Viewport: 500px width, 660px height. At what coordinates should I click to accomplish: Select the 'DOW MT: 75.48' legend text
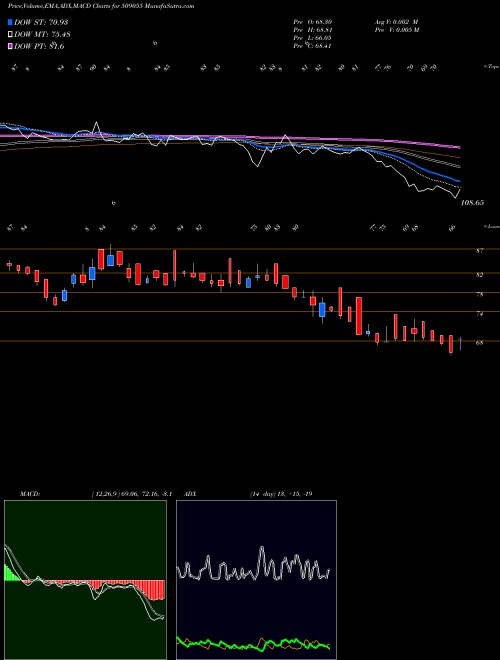point(42,35)
